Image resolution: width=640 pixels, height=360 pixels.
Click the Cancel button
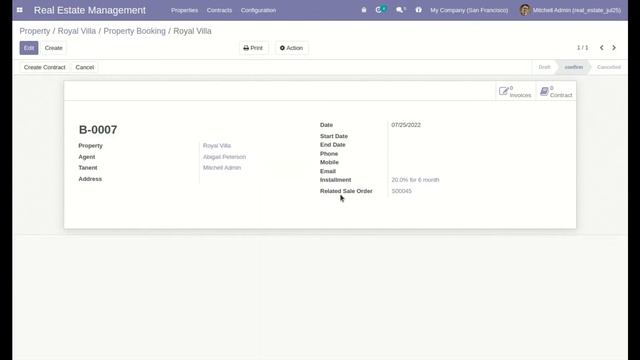(84, 67)
